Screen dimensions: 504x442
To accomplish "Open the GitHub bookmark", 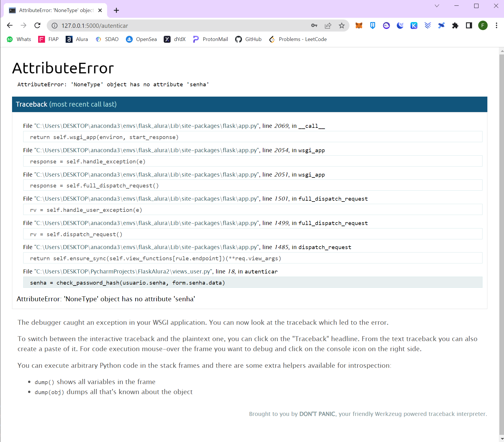I will pyautogui.click(x=248, y=39).
